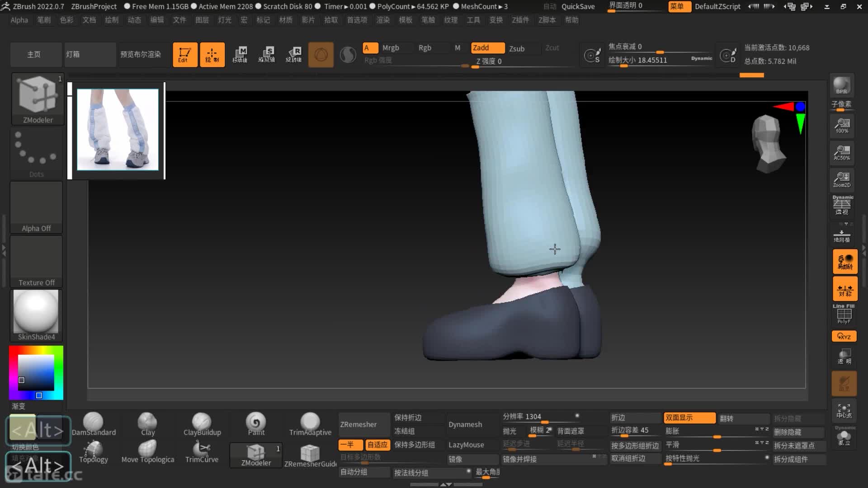This screenshot has width=868, height=488.
Task: Select the ZModeler brush thumbnail at top left
Action: [x=38, y=99]
